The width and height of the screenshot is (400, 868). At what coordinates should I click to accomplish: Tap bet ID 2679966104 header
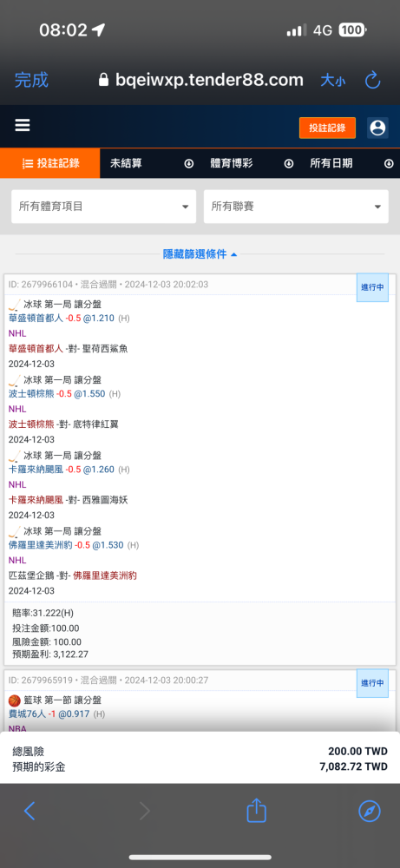pos(108,285)
